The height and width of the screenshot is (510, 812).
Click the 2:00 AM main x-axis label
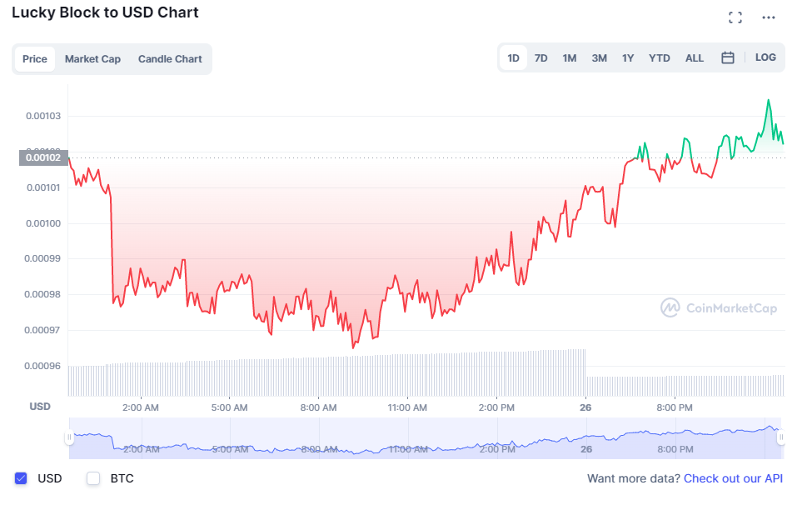(x=141, y=407)
